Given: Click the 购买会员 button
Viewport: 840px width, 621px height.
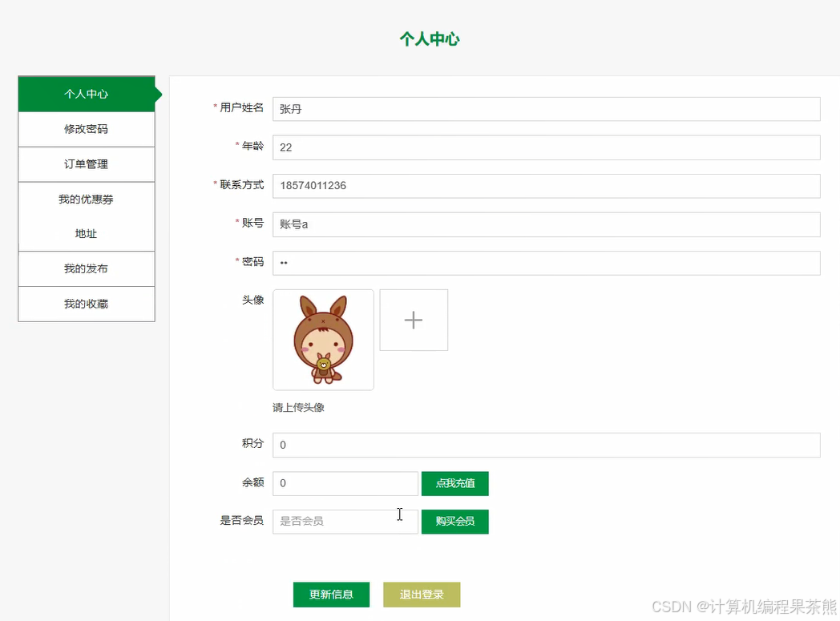Looking at the screenshot, I should [x=454, y=522].
